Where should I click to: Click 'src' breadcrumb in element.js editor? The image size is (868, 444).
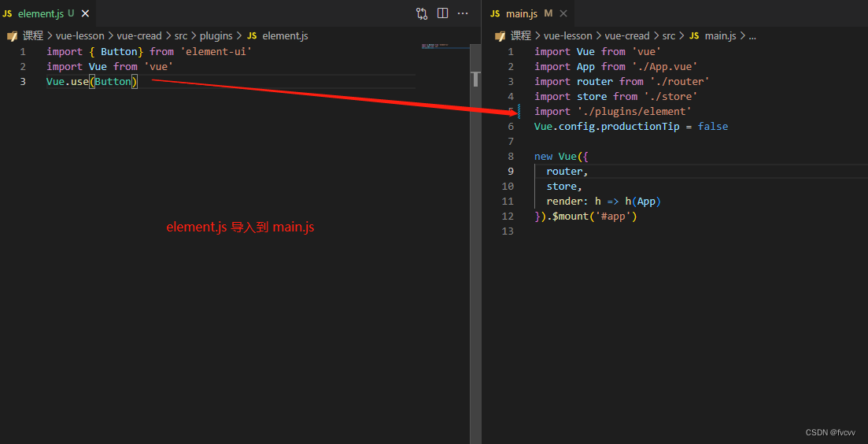tap(181, 36)
